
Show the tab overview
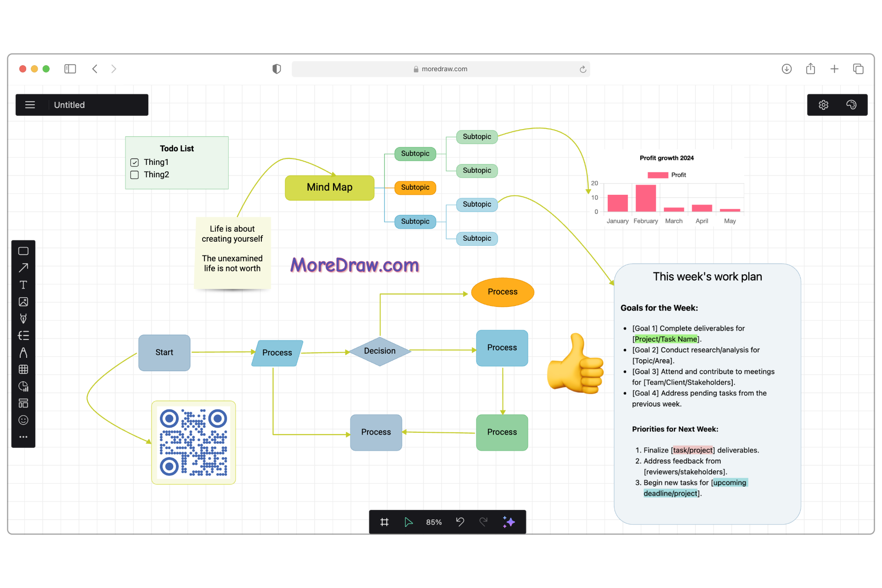tap(858, 69)
